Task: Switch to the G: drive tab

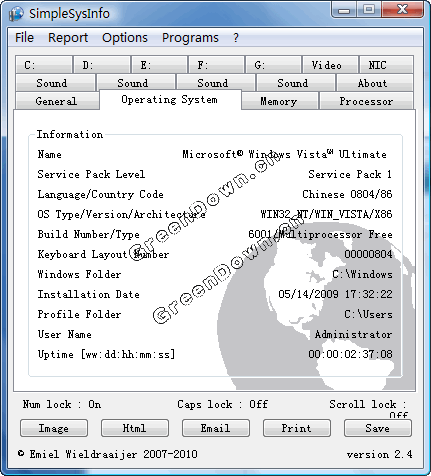Action: [x=273, y=65]
